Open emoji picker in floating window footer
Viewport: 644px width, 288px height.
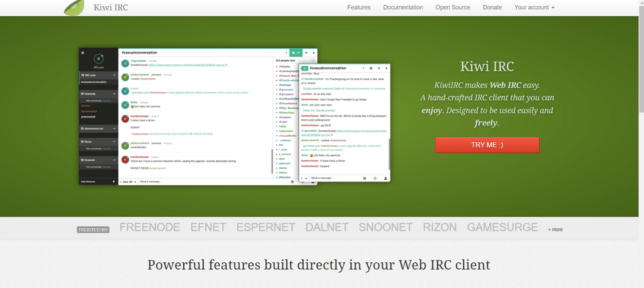pos(375,178)
